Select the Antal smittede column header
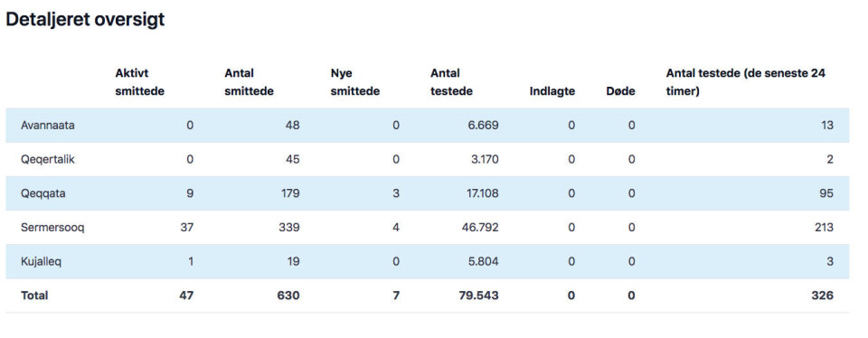The width and height of the screenshot is (868, 338). pos(249,82)
